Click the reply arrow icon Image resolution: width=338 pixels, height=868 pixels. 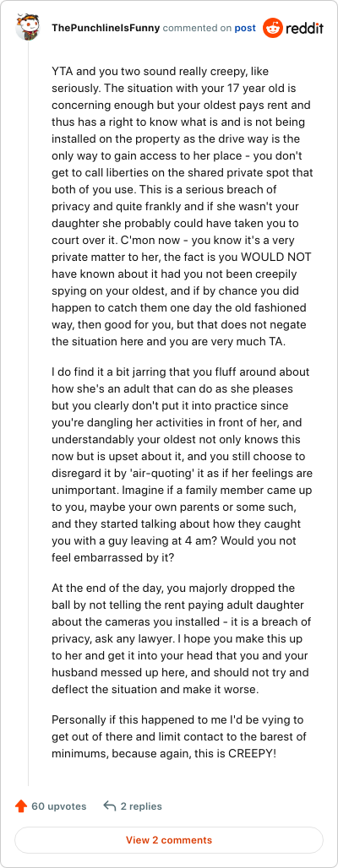pos(109,806)
